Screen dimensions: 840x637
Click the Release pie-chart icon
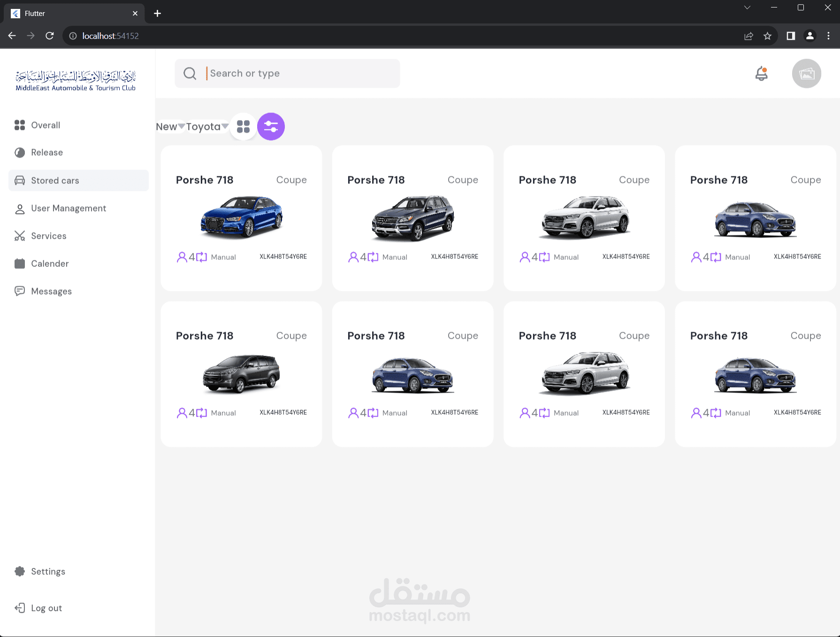coord(20,152)
